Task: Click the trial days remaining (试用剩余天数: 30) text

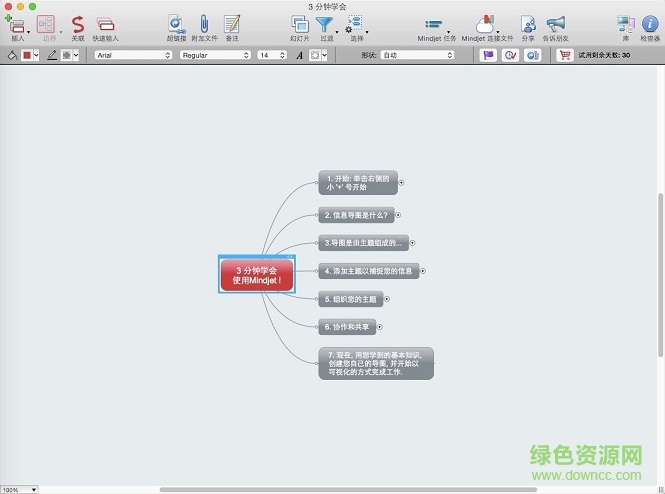Action: (604, 55)
